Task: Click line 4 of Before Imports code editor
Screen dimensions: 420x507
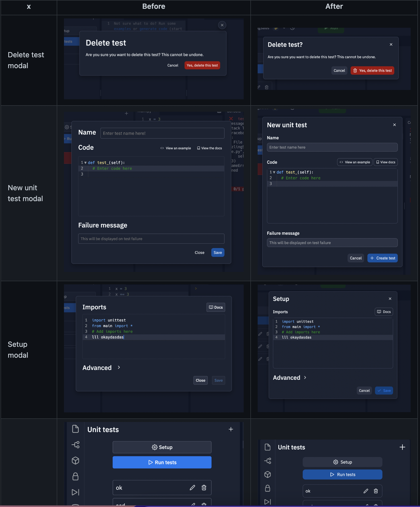Action: [x=154, y=337]
